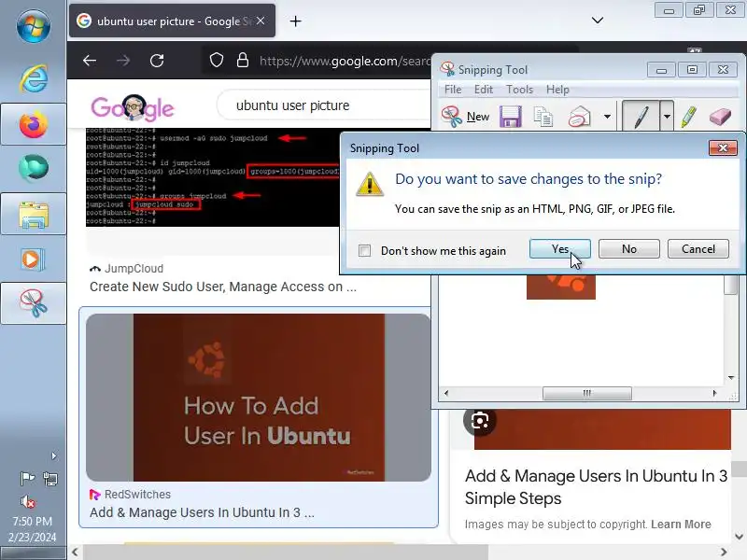Image resolution: width=747 pixels, height=560 pixels.
Task: Click Snipping Tool scroll left arrow
Action: 446,393
